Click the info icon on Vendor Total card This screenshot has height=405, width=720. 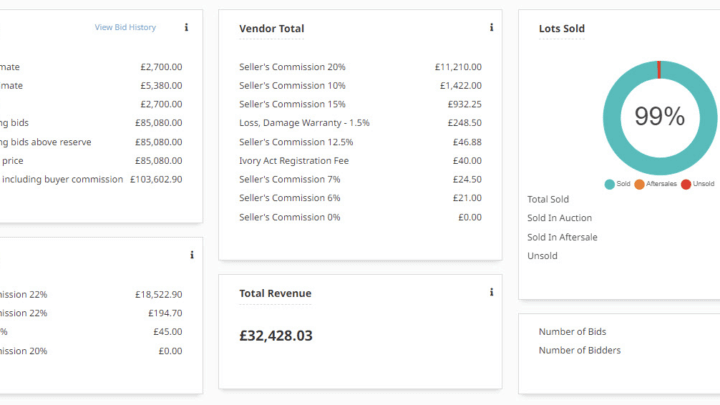click(x=491, y=28)
